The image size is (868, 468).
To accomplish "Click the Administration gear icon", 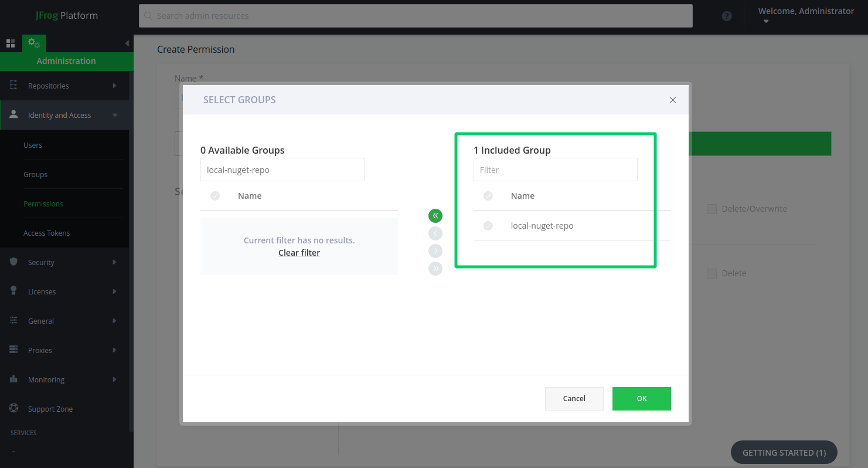I will [x=33, y=43].
